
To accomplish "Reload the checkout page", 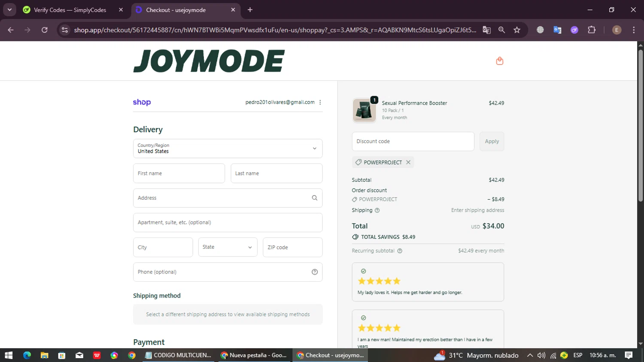I will 45,30.
